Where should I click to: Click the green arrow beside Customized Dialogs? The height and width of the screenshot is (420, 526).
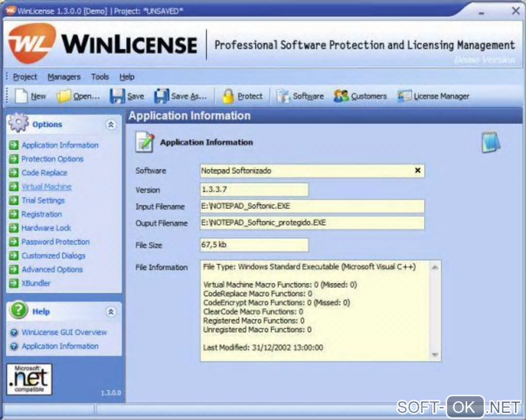click(14, 255)
